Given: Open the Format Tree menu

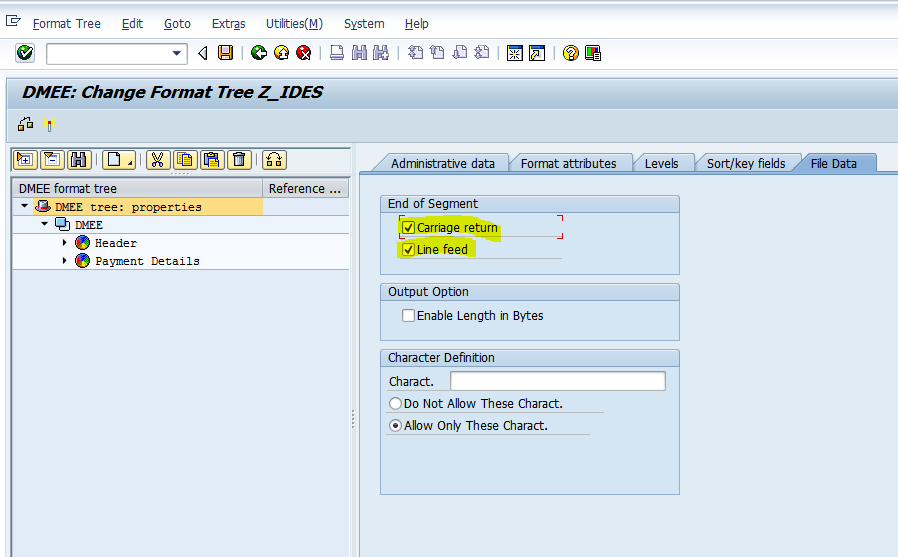Looking at the screenshot, I should point(66,24).
